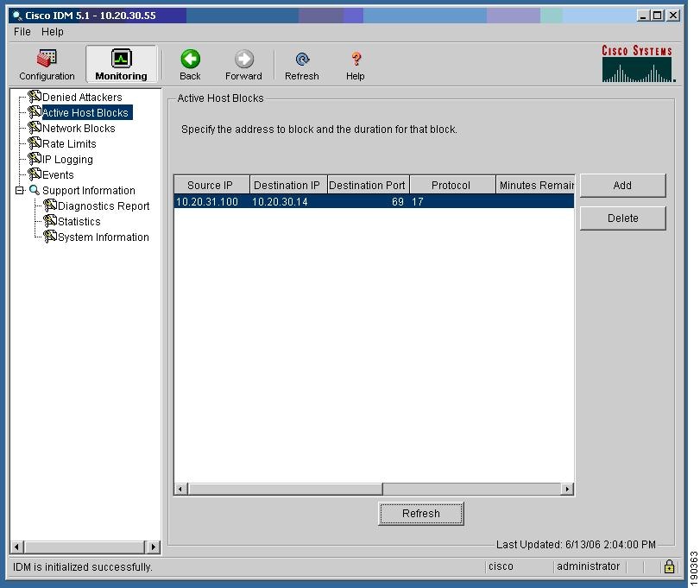
Task: Open Help via the question mark icon
Action: point(356,59)
